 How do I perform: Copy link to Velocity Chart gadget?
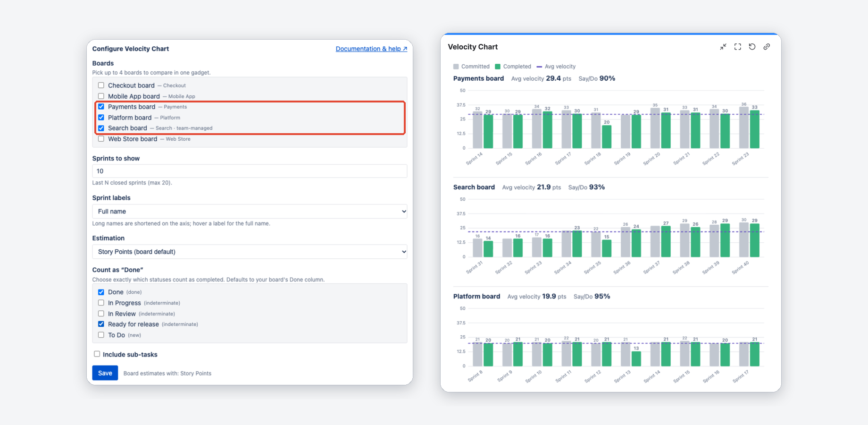tap(767, 47)
